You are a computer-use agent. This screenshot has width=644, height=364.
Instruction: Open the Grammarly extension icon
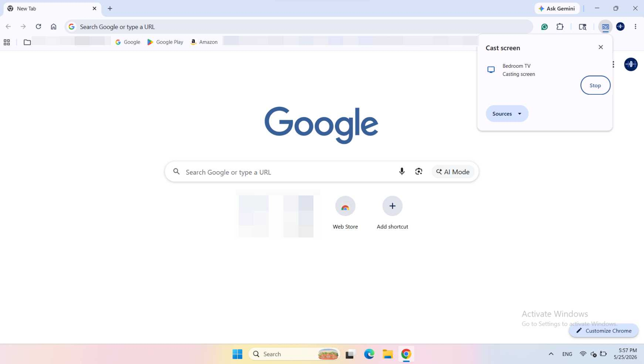(x=545, y=27)
